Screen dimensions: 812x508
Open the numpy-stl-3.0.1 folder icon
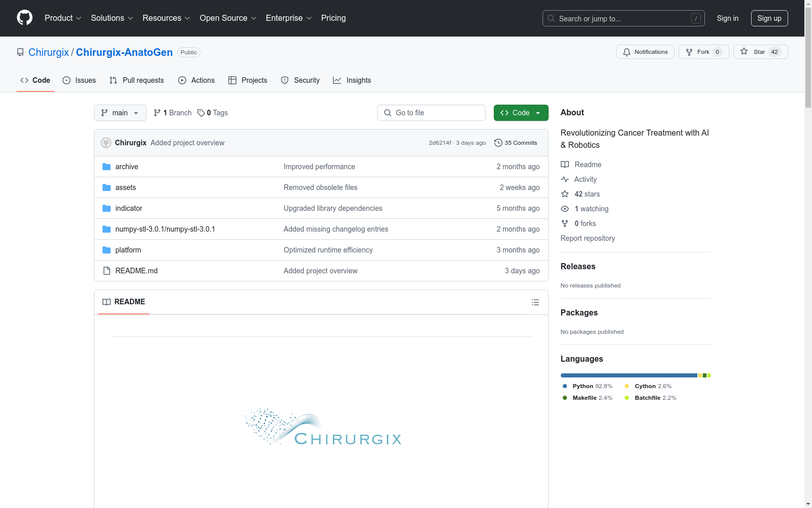(x=107, y=229)
